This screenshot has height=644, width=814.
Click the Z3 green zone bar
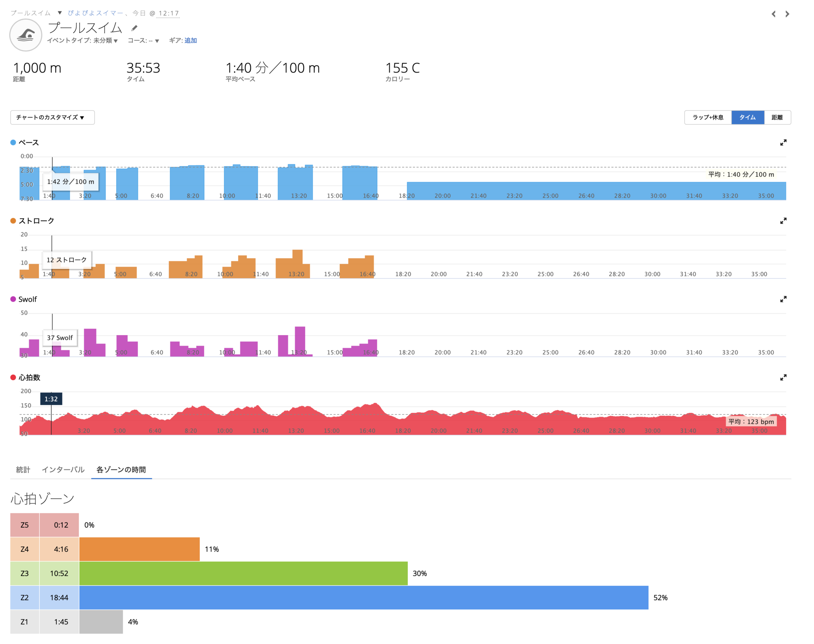[x=244, y=573]
